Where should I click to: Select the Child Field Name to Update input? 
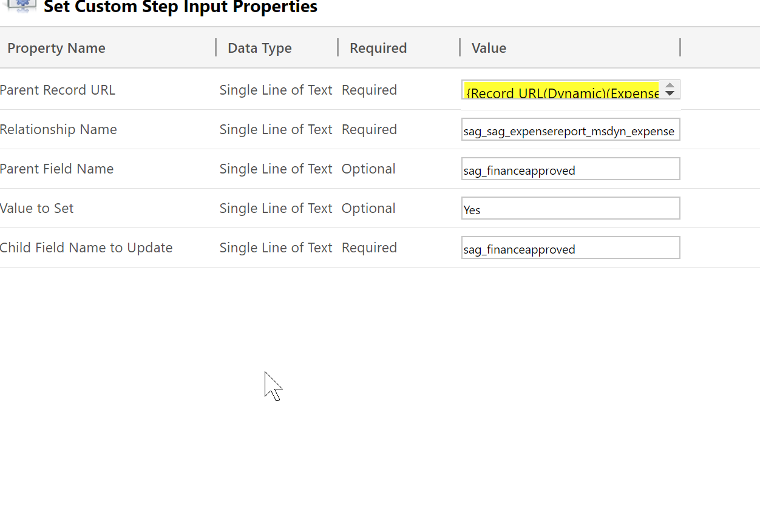[569, 247]
